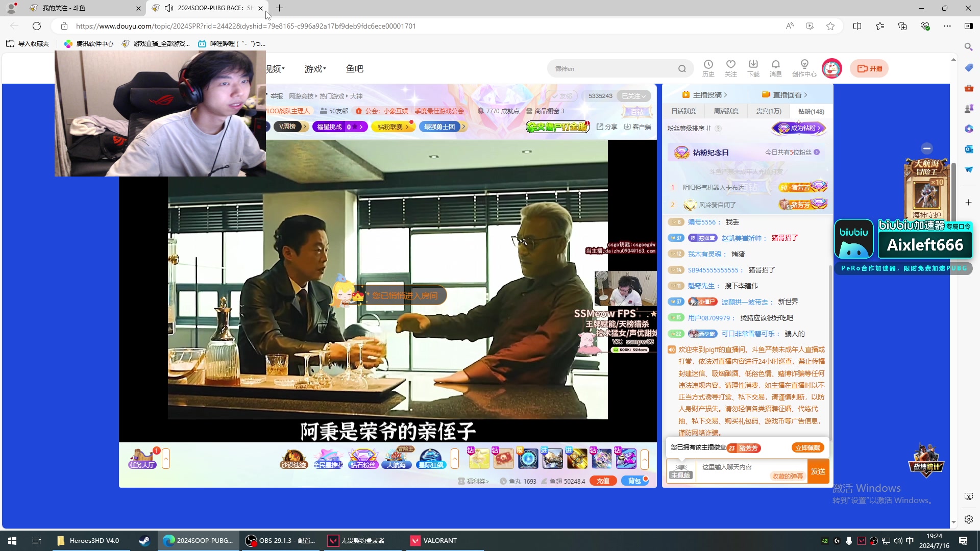Open OBS 29.1.3 from the taskbar

click(281, 541)
